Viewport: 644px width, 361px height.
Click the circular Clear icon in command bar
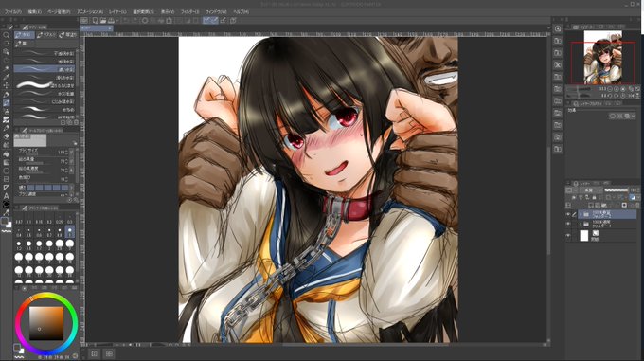[145, 21]
